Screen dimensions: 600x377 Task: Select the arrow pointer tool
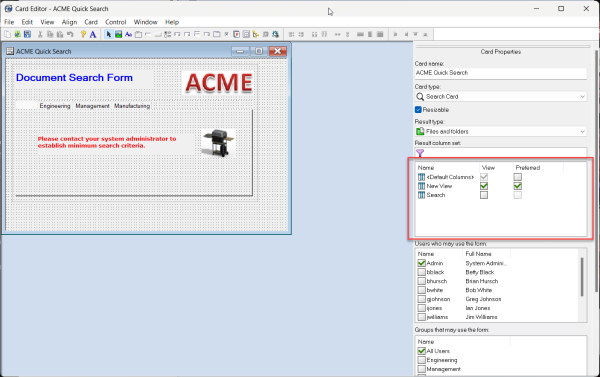[x=109, y=34]
